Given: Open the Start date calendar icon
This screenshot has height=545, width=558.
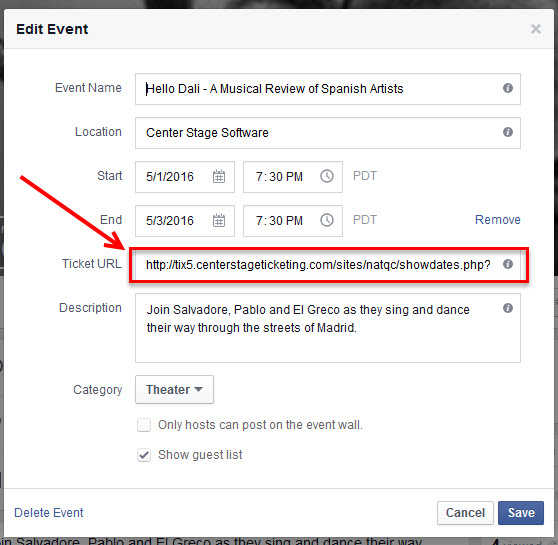Looking at the screenshot, I should coord(219,177).
